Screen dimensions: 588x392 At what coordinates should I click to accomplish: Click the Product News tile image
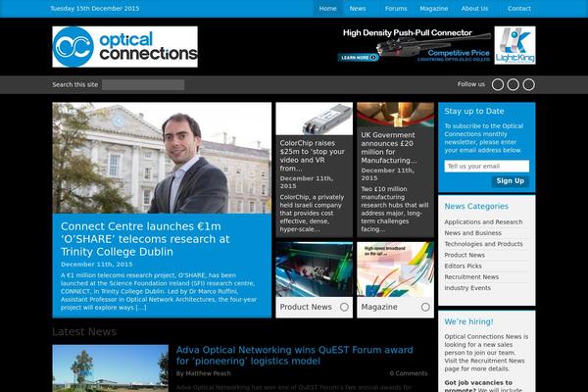click(315, 269)
